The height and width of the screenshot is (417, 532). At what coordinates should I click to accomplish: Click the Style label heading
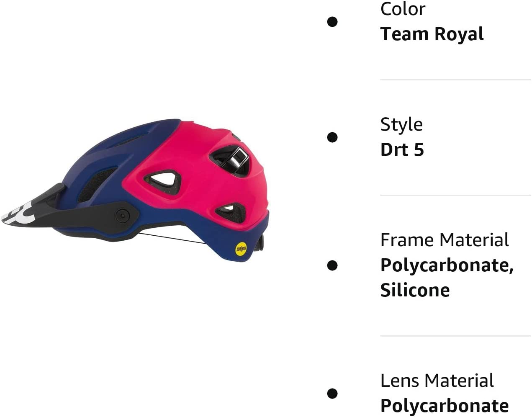(401, 124)
